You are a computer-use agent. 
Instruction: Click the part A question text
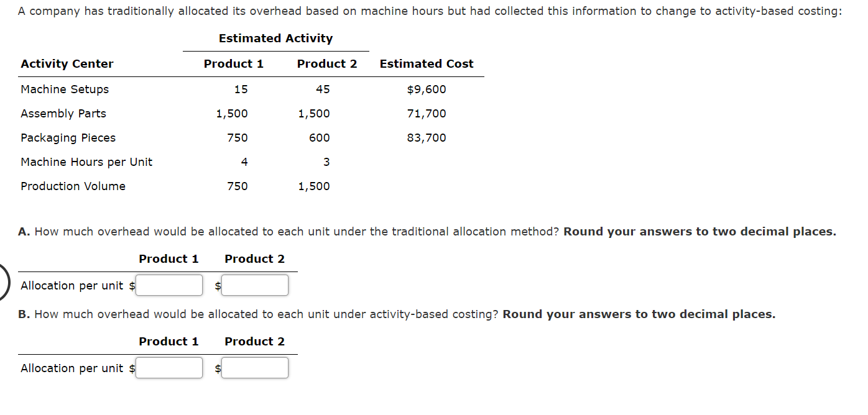427,231
